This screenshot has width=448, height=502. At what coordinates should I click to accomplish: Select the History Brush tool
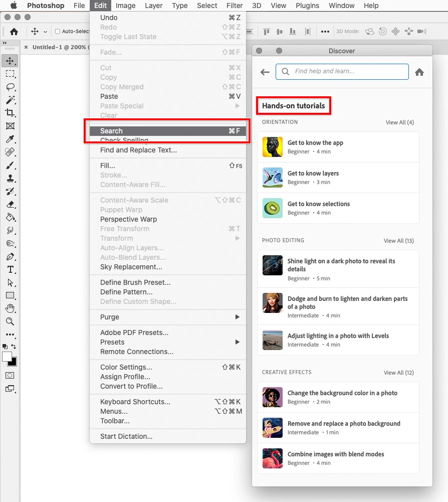coord(10,192)
